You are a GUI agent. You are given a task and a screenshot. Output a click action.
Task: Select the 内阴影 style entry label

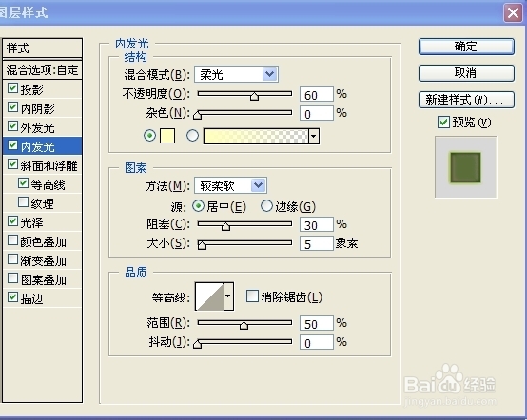(38, 108)
